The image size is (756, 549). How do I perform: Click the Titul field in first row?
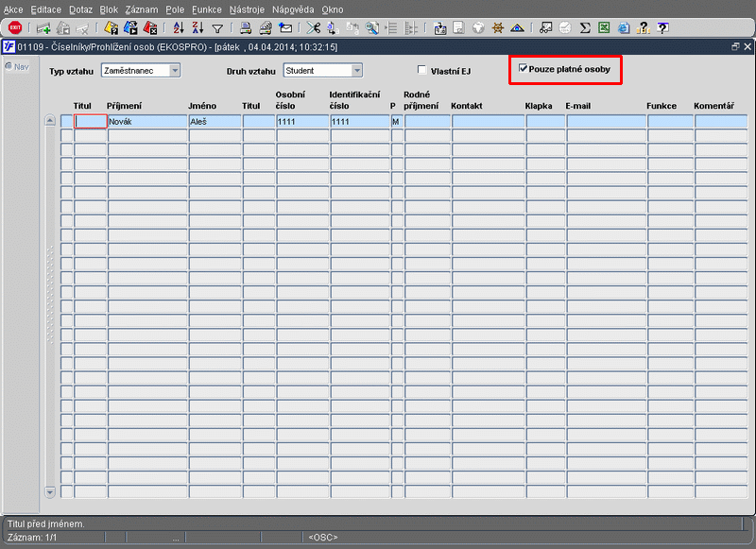coord(91,122)
